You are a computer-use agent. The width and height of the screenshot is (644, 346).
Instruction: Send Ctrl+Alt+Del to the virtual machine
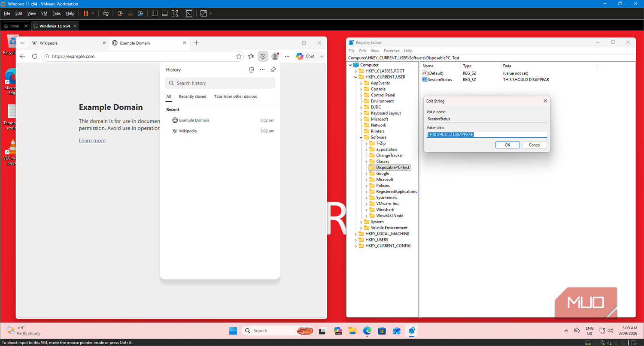coord(106,13)
